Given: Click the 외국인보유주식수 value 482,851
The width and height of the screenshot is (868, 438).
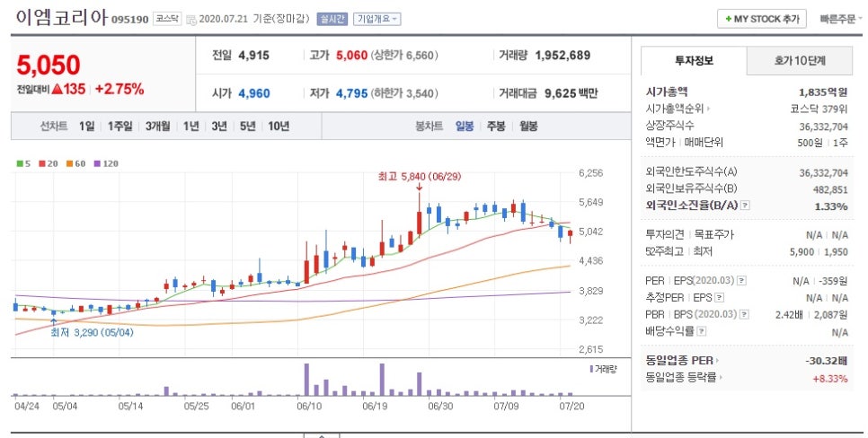Looking at the screenshot, I should tap(830, 189).
